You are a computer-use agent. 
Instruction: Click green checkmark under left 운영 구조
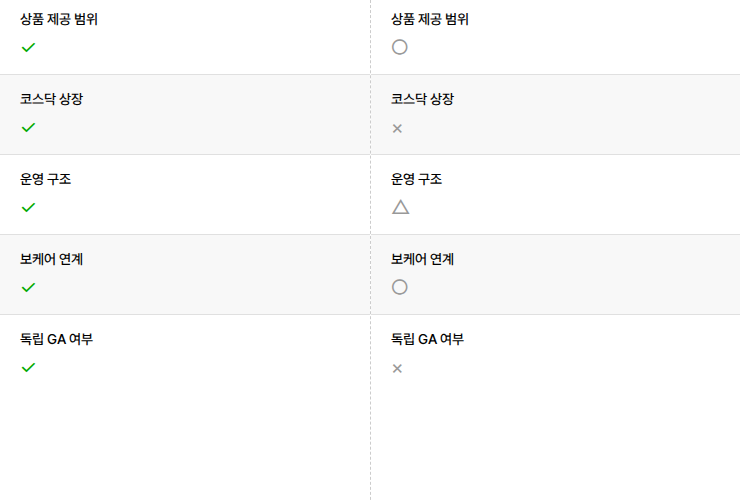tap(28, 207)
